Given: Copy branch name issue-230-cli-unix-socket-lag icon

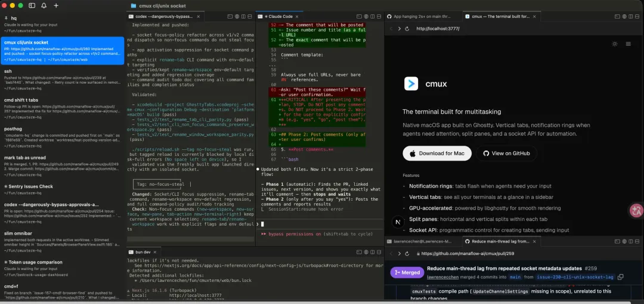Looking at the screenshot, I should pos(621,277).
